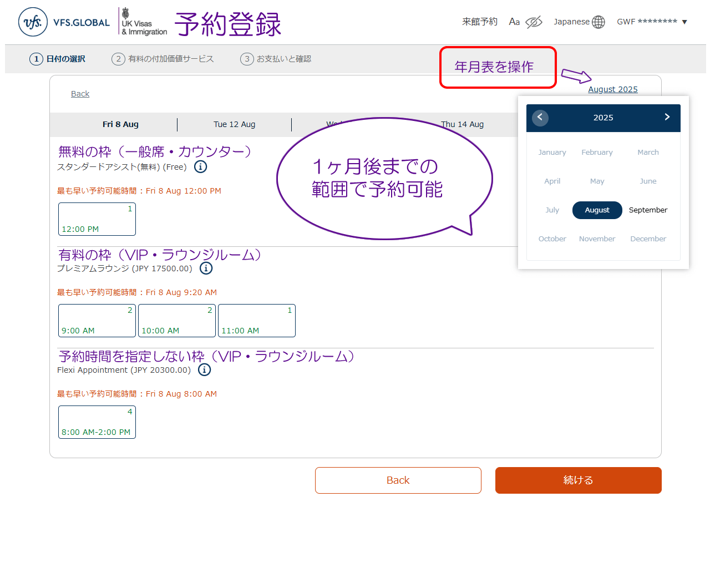Open info icon for スタンダードアシスト free slot
This screenshot has height=588, width=710.
tap(201, 167)
